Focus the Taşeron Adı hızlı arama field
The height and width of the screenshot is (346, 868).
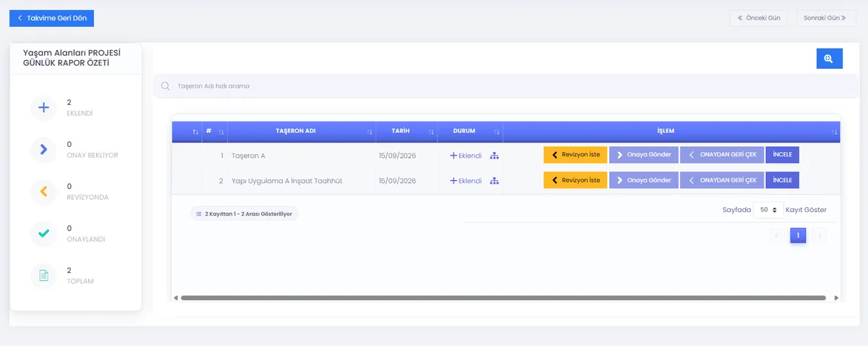click(506, 86)
